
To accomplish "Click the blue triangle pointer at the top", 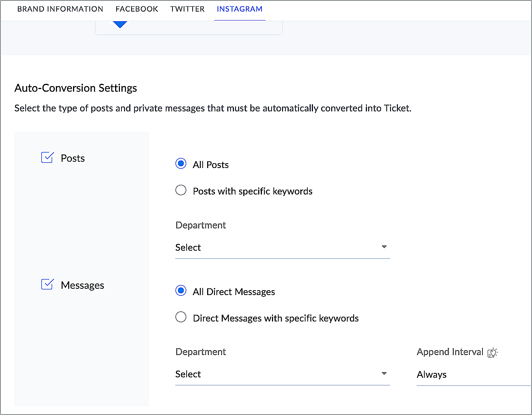I will pos(120,25).
